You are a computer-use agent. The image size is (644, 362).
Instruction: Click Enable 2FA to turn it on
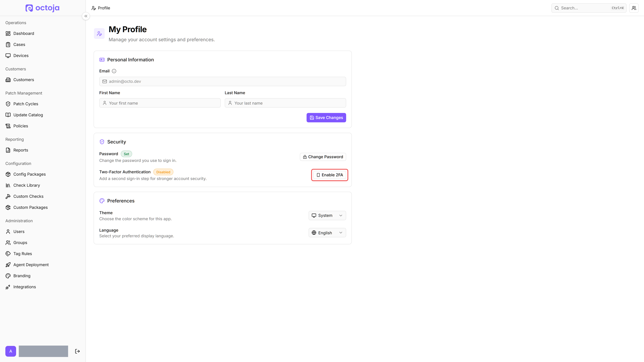point(330,175)
